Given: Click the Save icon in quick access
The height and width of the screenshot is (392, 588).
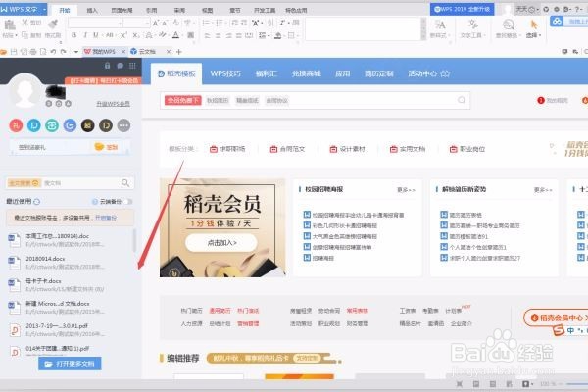Looking at the screenshot, I should 14,52.
